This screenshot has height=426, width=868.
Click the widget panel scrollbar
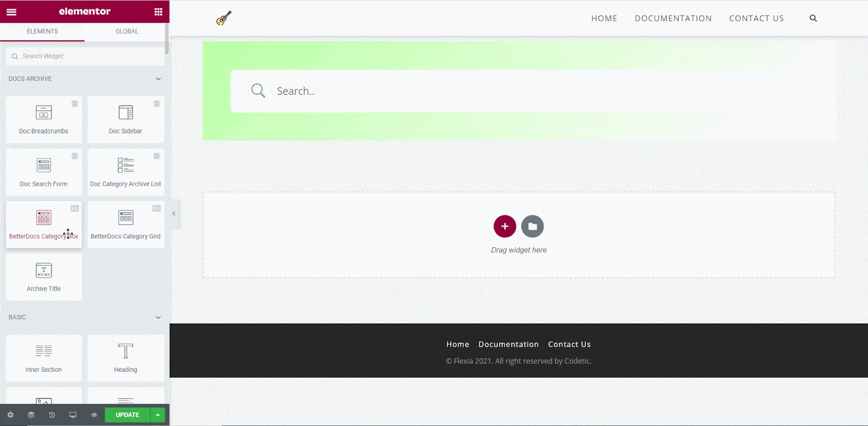pos(167,38)
